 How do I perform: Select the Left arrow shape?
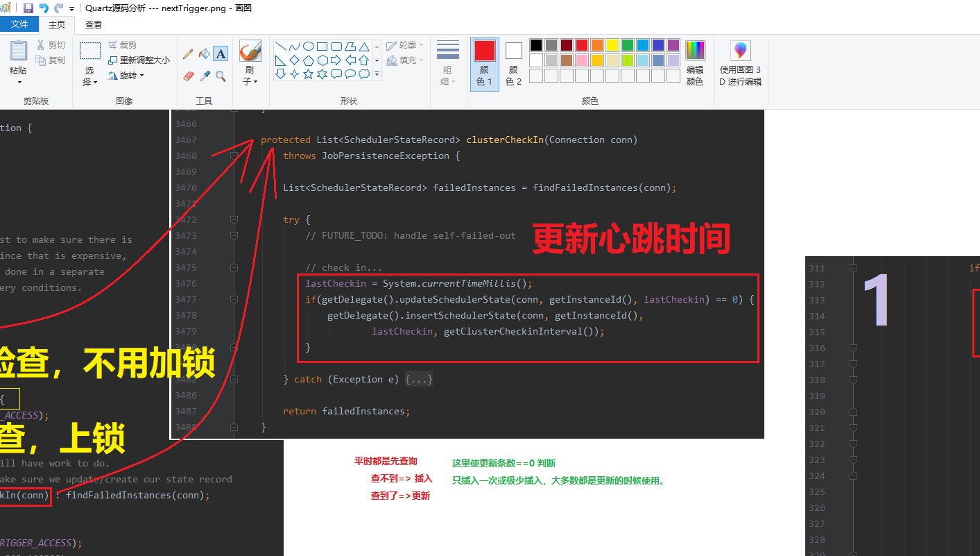pos(350,60)
